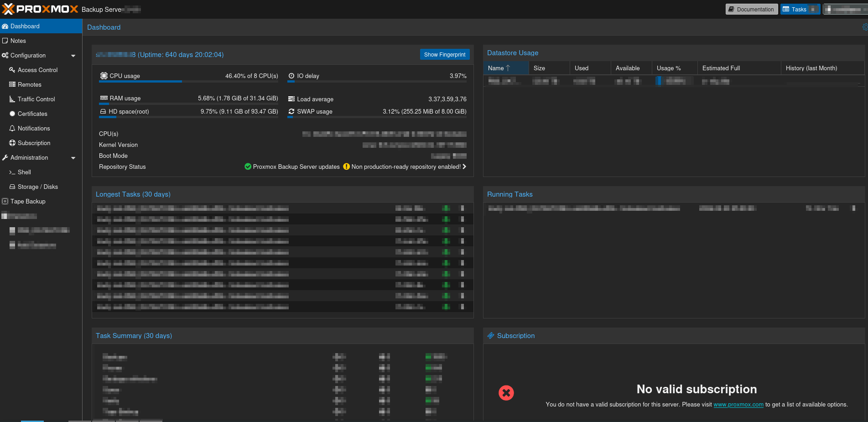Open Notifications settings
Image resolution: width=868 pixels, height=422 pixels.
pos(41,128)
